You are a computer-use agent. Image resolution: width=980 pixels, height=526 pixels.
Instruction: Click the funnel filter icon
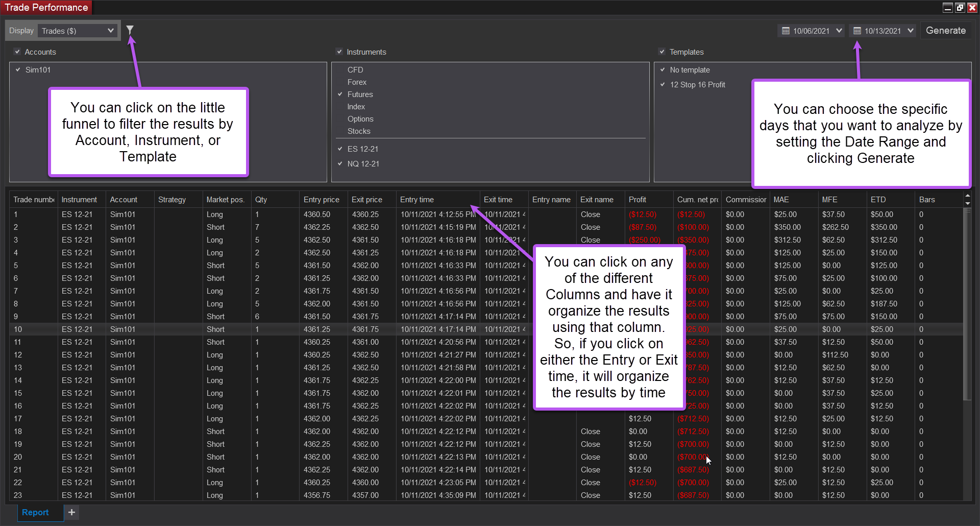[130, 30]
